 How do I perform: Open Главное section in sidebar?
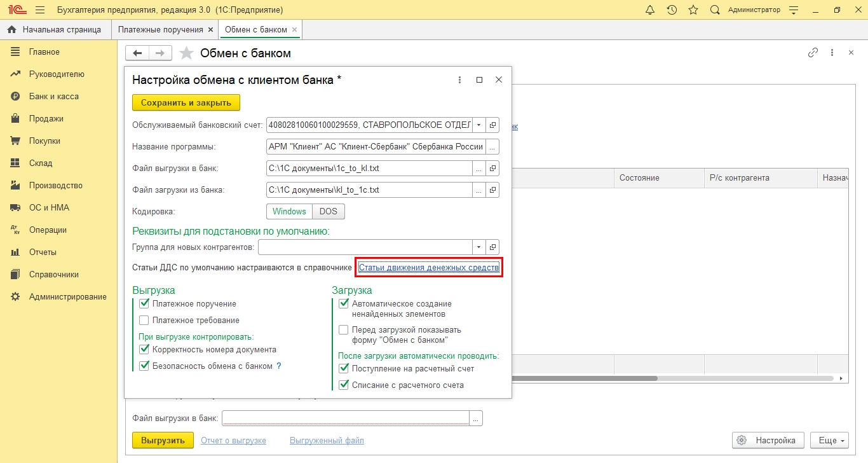pos(58,52)
